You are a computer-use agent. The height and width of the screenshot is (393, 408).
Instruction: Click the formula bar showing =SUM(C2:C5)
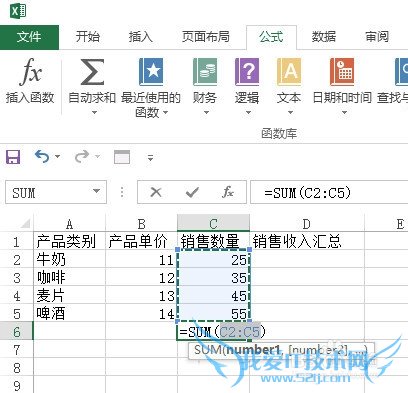click(x=329, y=192)
